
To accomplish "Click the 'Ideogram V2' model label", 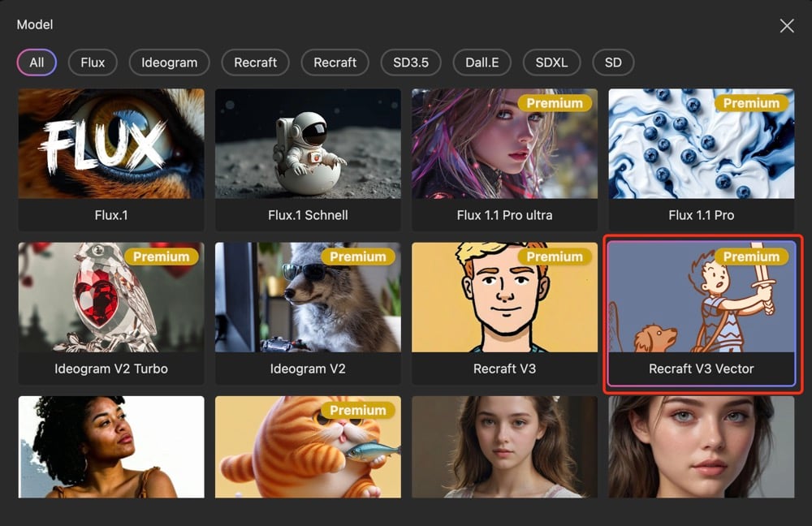I will [x=308, y=369].
